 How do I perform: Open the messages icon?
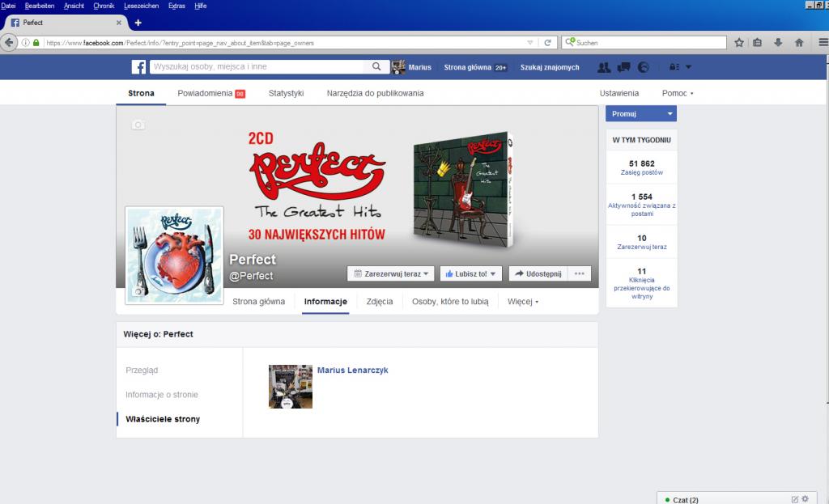624,67
